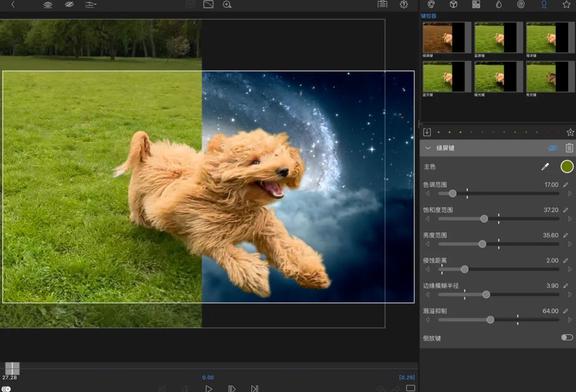This screenshot has height=392, width=576.
Task: Jump to previous keyframe/start
Action: pos(162,389)
